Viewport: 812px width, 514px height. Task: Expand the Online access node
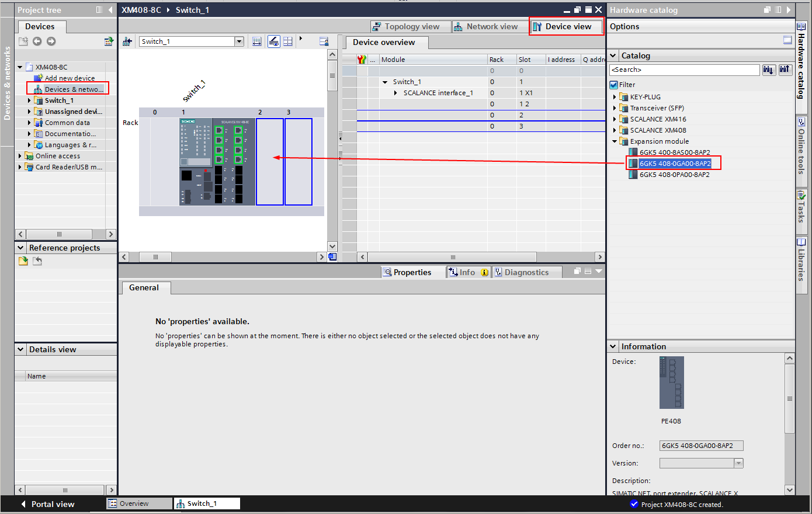click(20, 156)
